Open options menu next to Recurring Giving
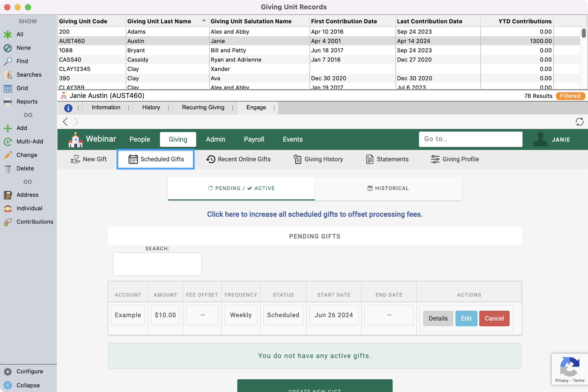 (x=233, y=108)
